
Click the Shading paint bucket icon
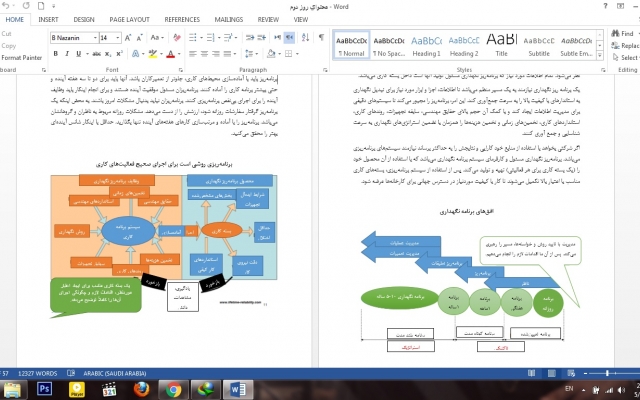click(x=271, y=53)
